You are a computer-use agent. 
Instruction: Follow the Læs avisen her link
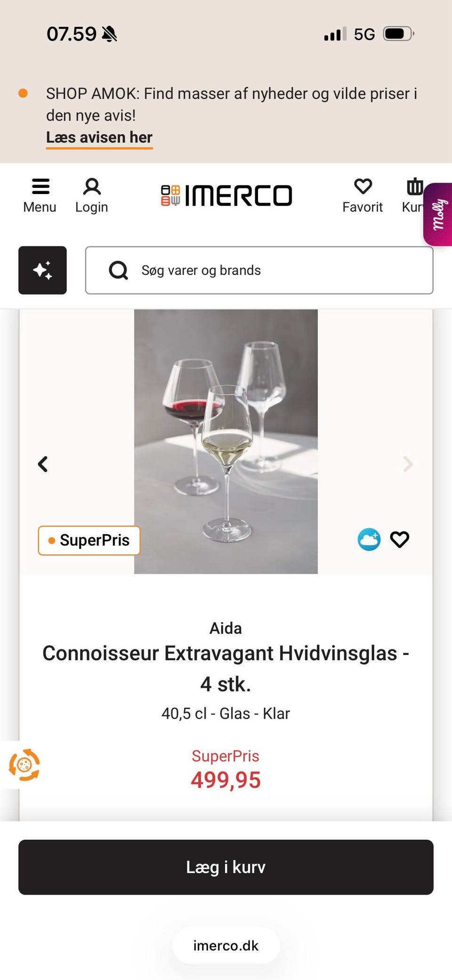click(99, 138)
